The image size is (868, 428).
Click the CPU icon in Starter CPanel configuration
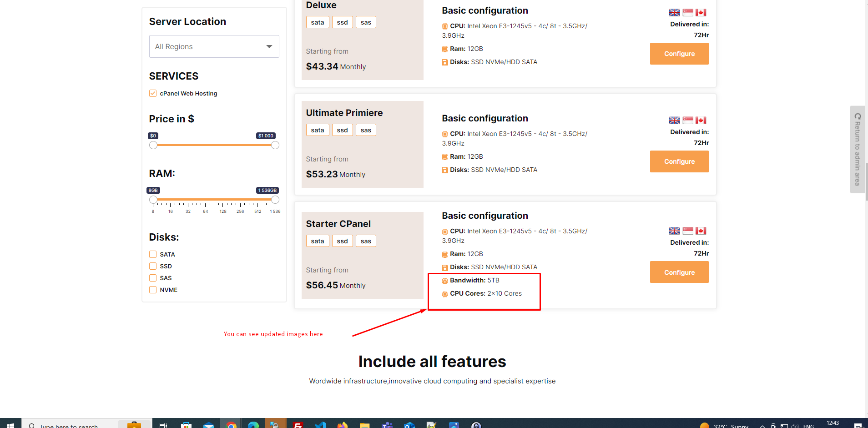tap(445, 232)
